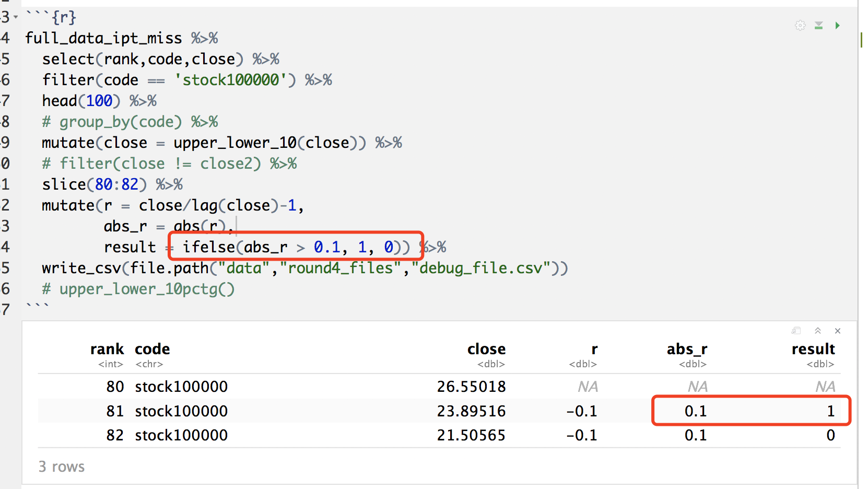This screenshot has width=868, height=489.
Task: Select the abs_r column header
Action: (687, 349)
